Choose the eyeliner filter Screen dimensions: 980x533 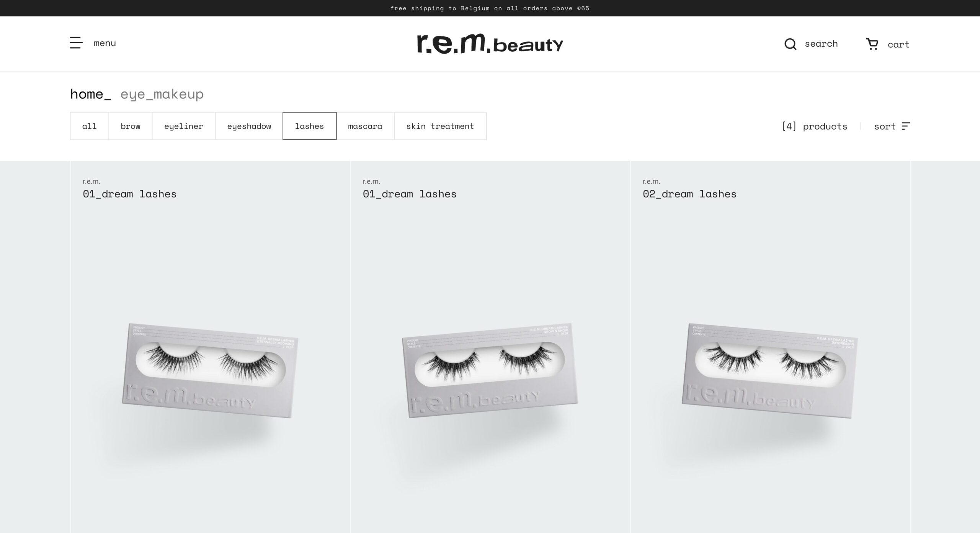(x=184, y=126)
